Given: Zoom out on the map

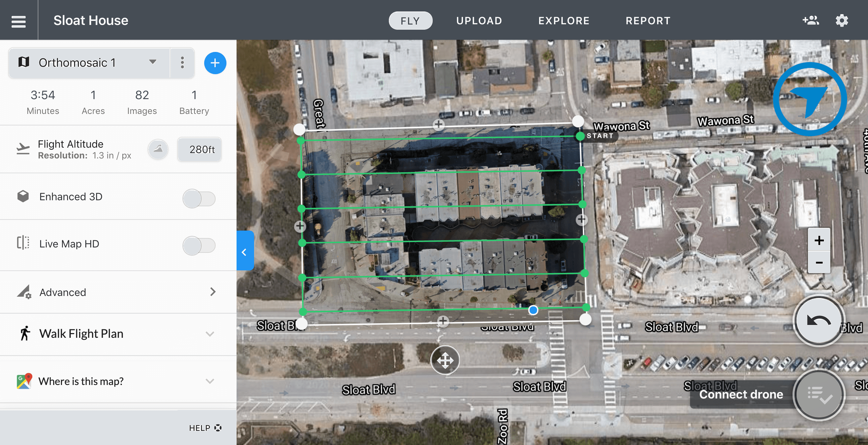Looking at the screenshot, I should [819, 262].
